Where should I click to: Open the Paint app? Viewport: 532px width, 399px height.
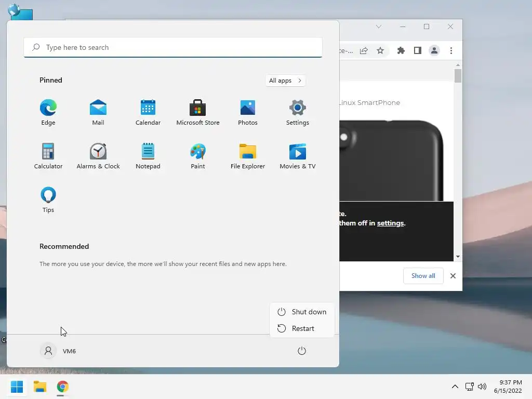pos(198,156)
